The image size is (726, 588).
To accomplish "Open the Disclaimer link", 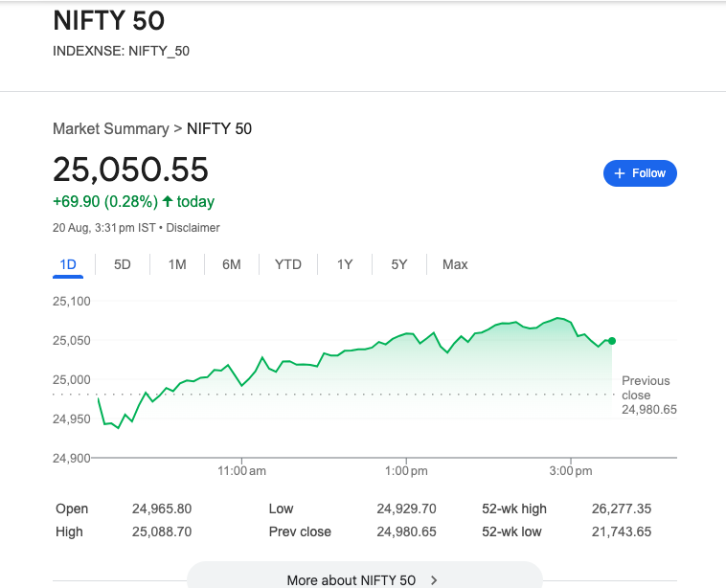I will (x=193, y=228).
